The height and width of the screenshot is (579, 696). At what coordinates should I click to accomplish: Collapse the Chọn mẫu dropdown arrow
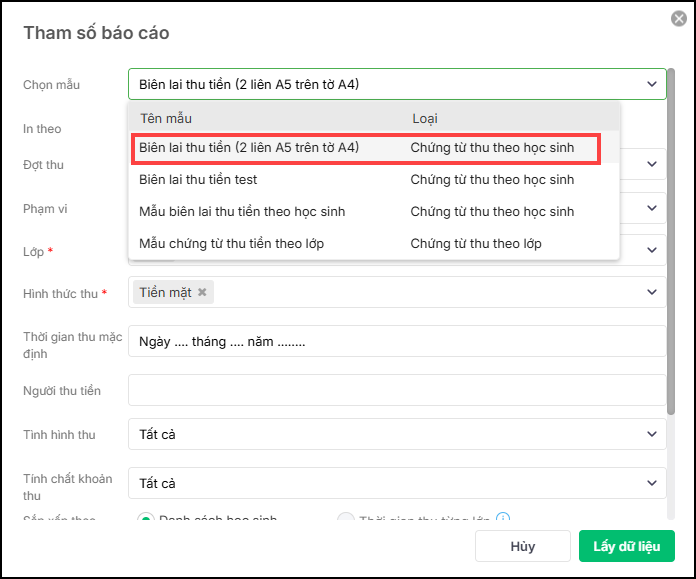coord(652,84)
